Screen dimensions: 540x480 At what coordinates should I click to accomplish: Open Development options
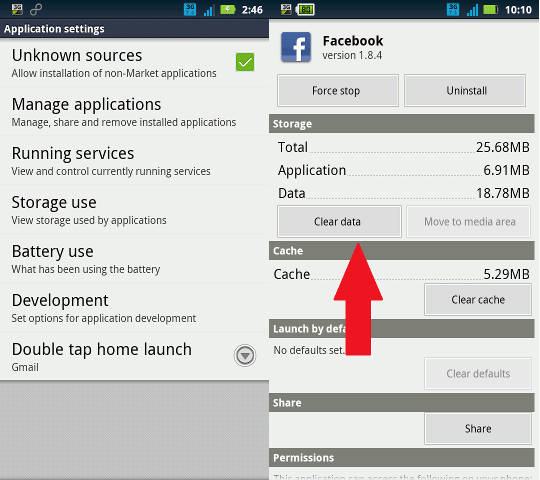(134, 307)
